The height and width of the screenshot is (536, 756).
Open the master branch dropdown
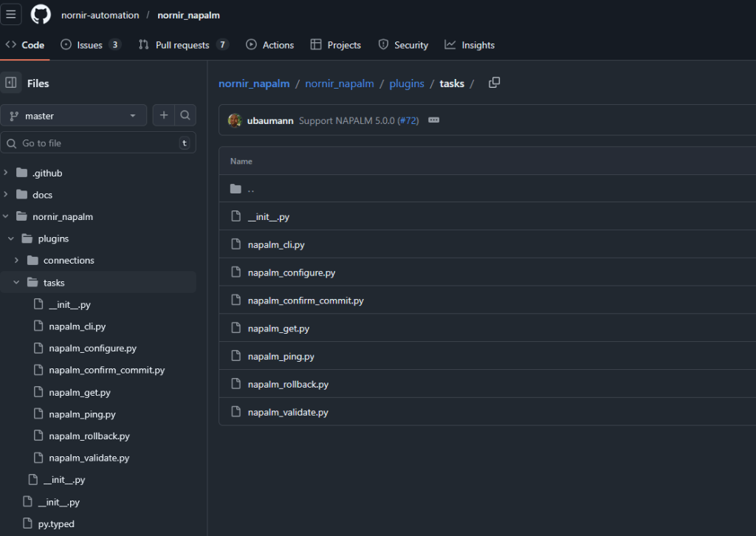point(73,116)
